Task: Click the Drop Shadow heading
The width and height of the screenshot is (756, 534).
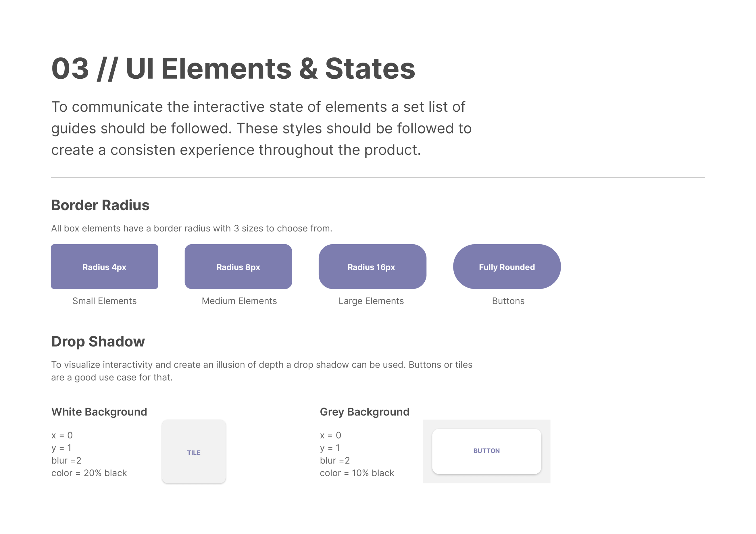Action: [98, 341]
